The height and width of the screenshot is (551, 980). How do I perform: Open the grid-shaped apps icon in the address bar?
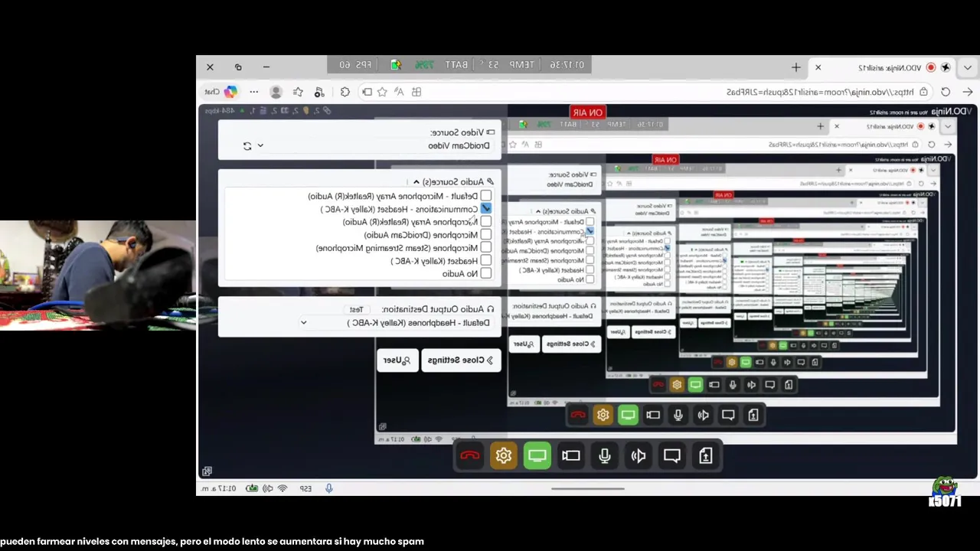pyautogui.click(x=416, y=92)
